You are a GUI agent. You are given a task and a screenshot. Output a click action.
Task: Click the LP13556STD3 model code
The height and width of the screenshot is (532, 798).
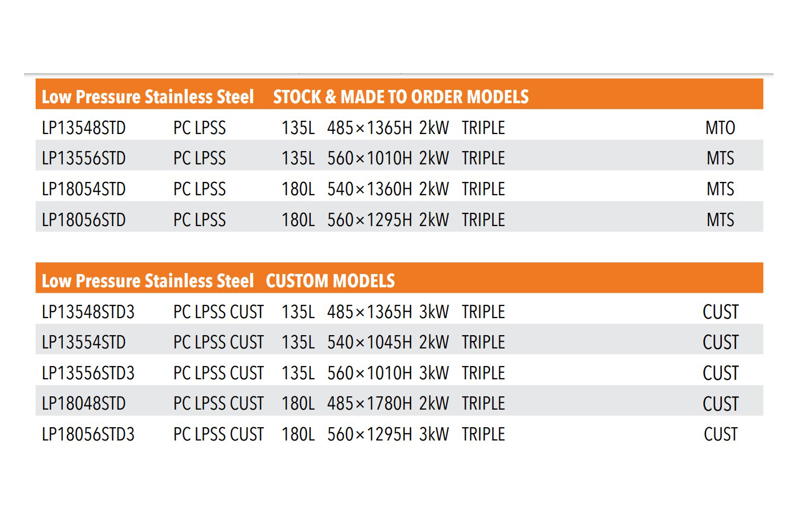[x=88, y=373]
